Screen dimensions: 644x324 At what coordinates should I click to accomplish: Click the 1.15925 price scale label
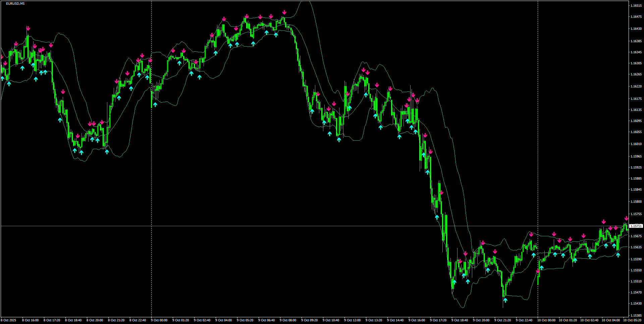[x=636, y=168]
